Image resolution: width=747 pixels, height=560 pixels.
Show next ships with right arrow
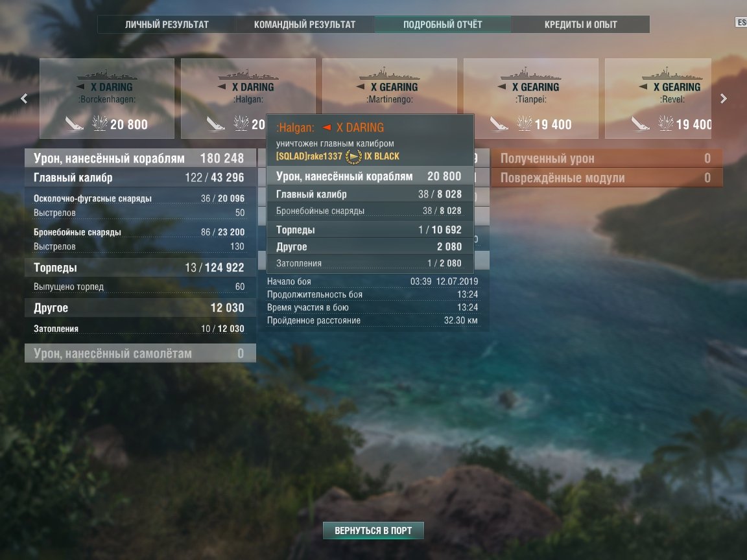tap(723, 99)
